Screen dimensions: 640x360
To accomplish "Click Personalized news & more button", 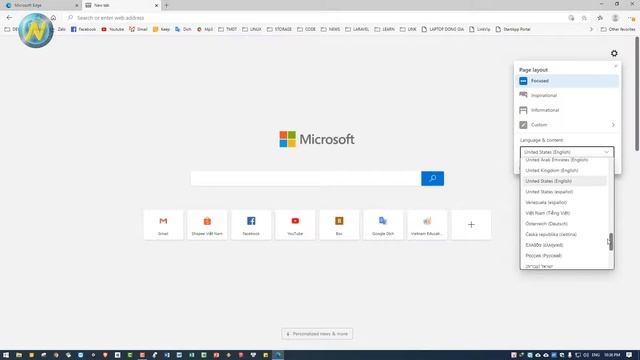I will pyautogui.click(x=317, y=334).
